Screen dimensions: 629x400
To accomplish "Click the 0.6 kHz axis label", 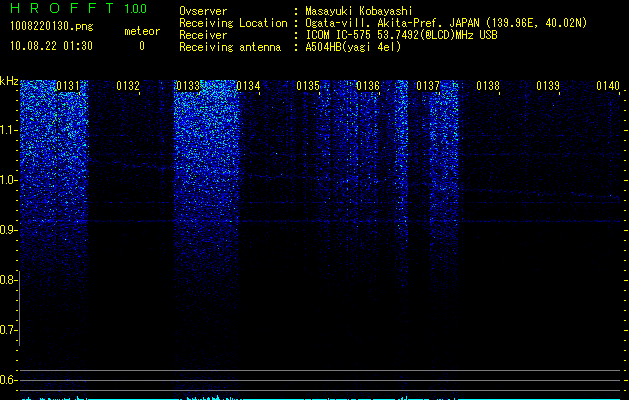I will pos(9,380).
